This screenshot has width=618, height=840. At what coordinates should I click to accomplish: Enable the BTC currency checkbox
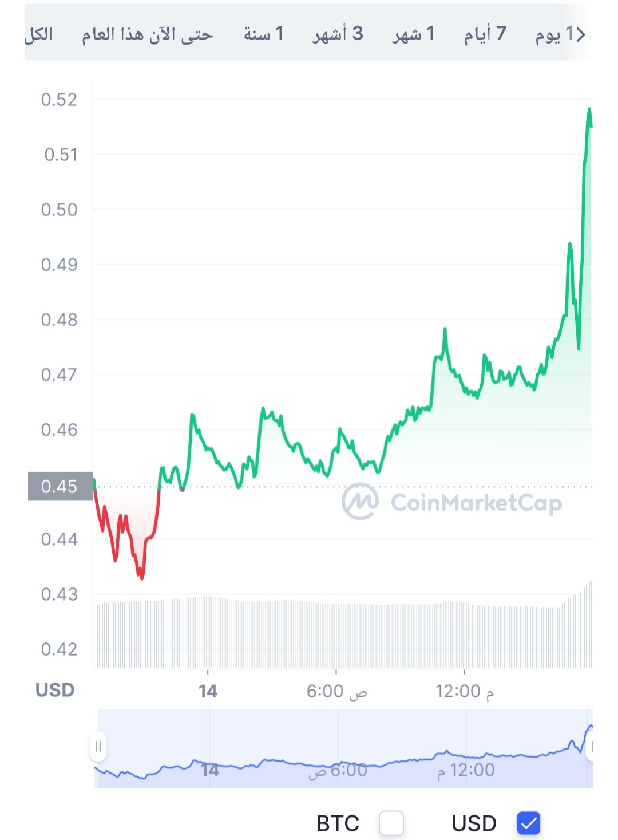pos(391,823)
